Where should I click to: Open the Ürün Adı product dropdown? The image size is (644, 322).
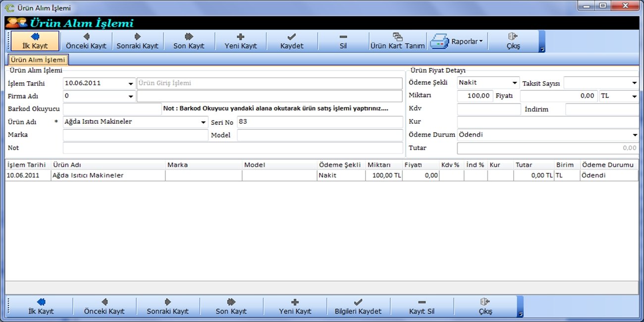pyautogui.click(x=204, y=122)
